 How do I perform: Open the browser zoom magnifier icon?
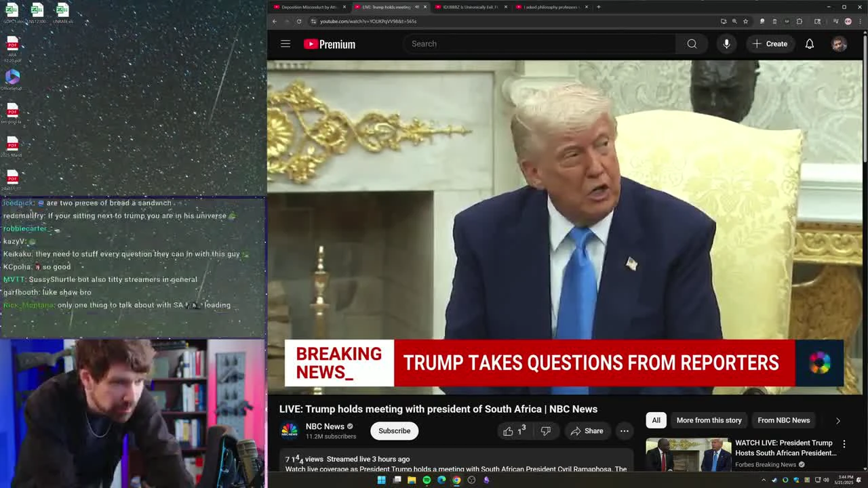click(x=734, y=21)
